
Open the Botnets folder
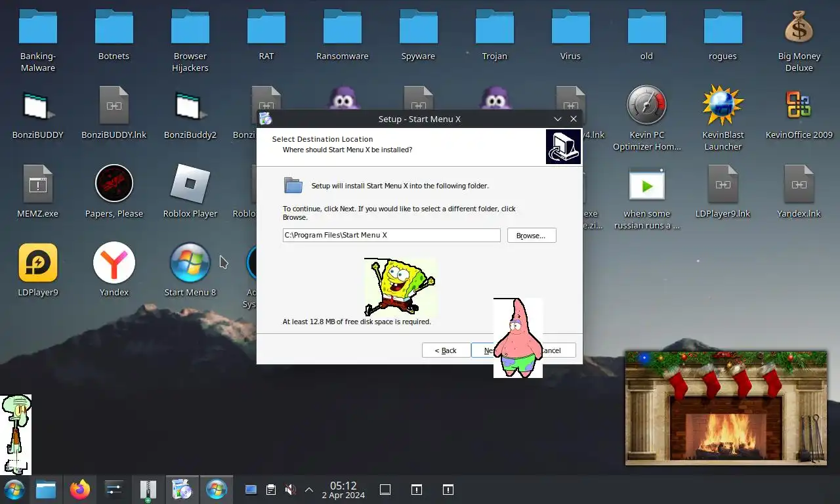coord(114,35)
